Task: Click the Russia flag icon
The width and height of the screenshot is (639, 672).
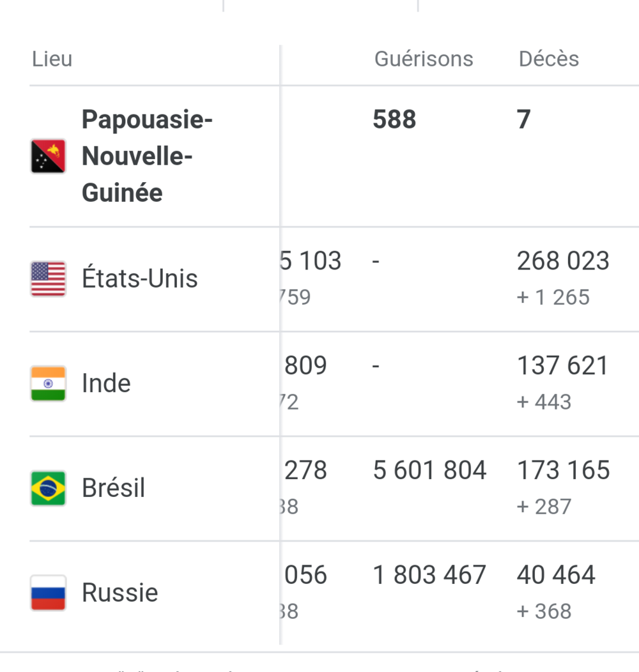Action: click(48, 593)
